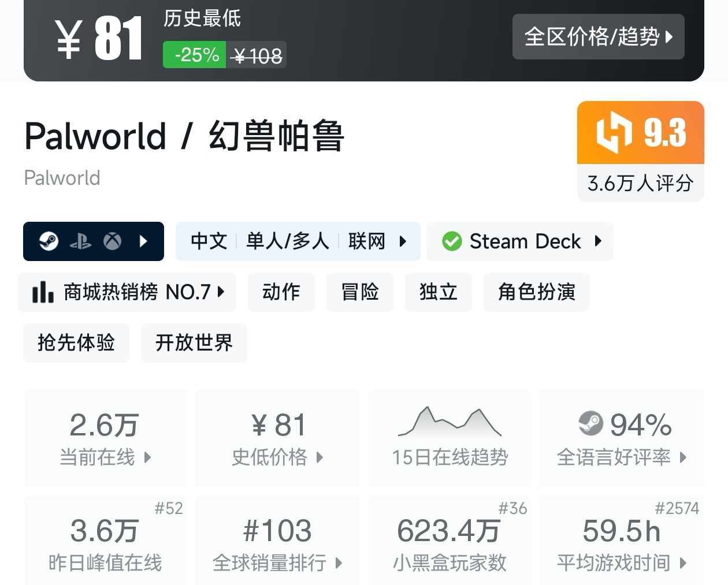Click the Steam logo beside 94%
This screenshot has height=585, width=728.
click(590, 423)
